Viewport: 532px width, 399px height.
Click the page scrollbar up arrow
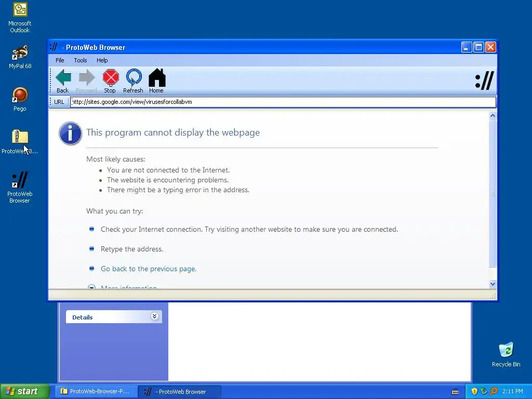[493, 116]
